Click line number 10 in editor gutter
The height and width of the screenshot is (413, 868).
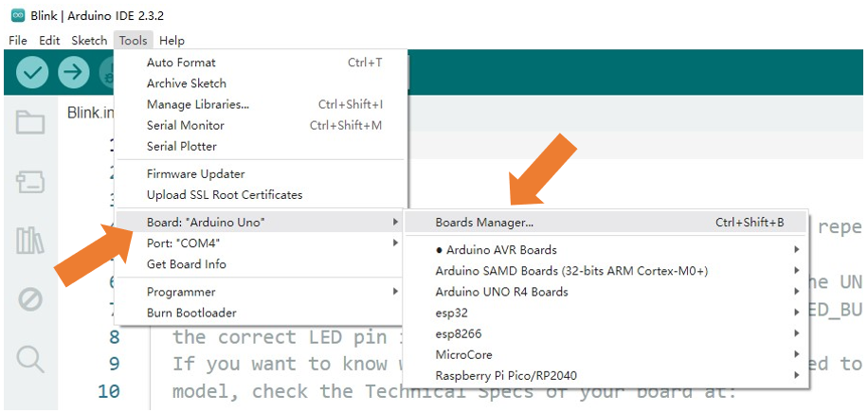pyautogui.click(x=108, y=391)
